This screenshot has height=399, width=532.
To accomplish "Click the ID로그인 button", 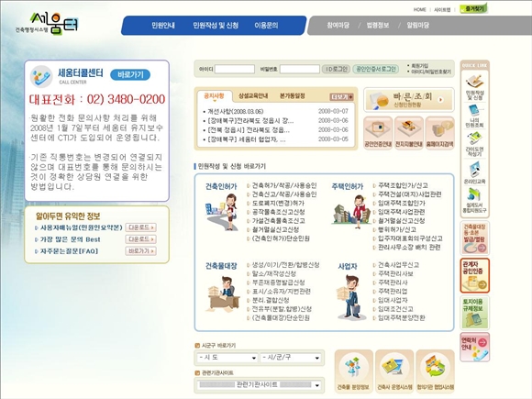I will coord(336,69).
